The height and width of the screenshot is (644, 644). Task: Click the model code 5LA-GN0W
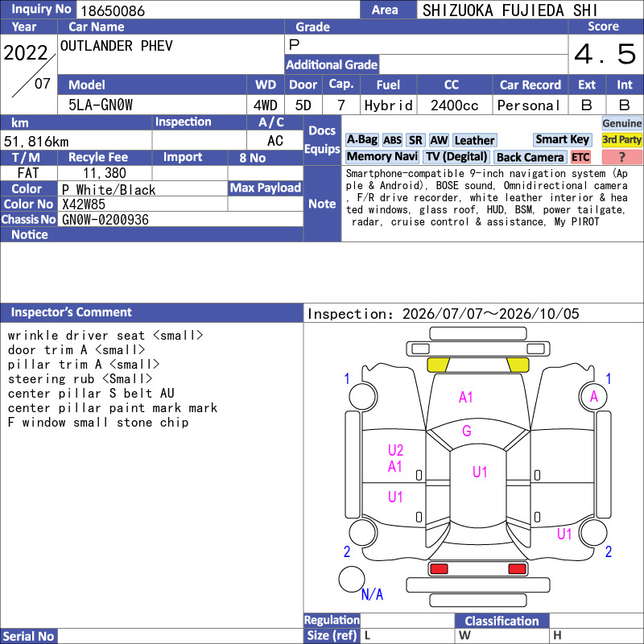coord(101,105)
